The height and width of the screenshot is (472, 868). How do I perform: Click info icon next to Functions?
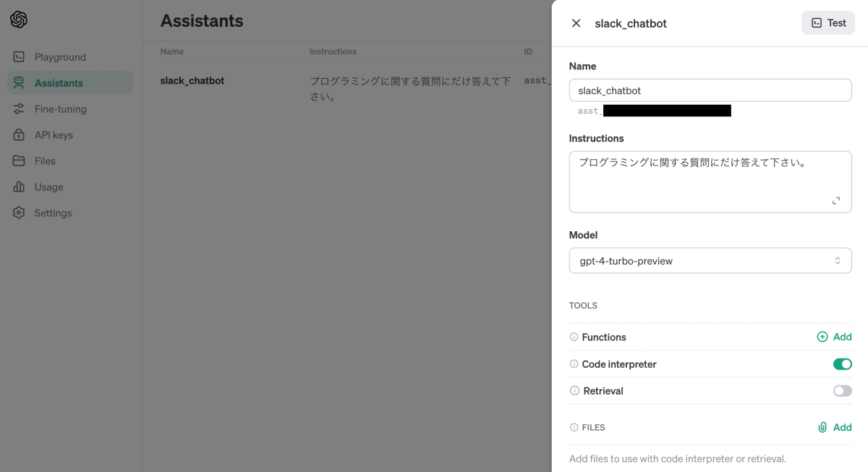point(574,337)
